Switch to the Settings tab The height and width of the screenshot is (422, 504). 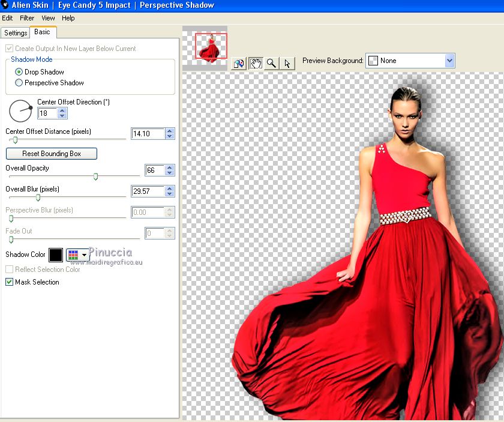pos(16,33)
